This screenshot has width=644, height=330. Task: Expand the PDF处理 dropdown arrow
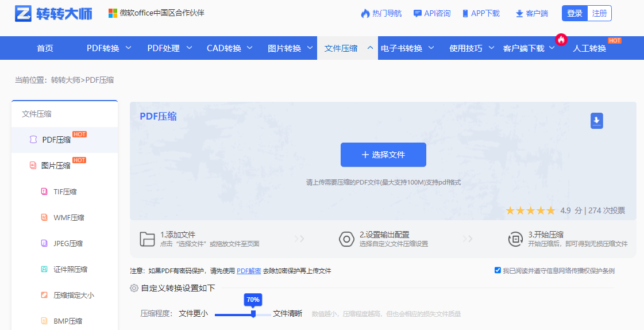[190, 48]
